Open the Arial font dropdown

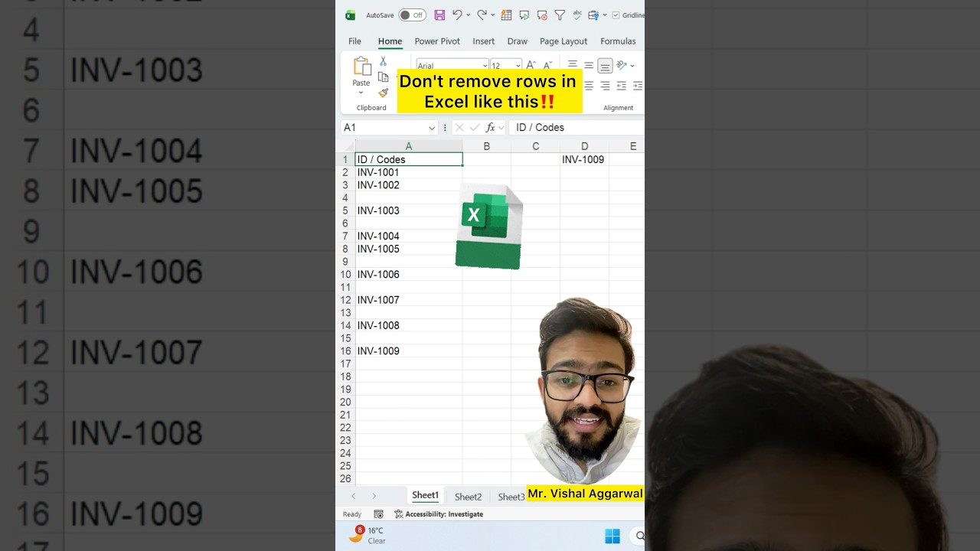[485, 64]
